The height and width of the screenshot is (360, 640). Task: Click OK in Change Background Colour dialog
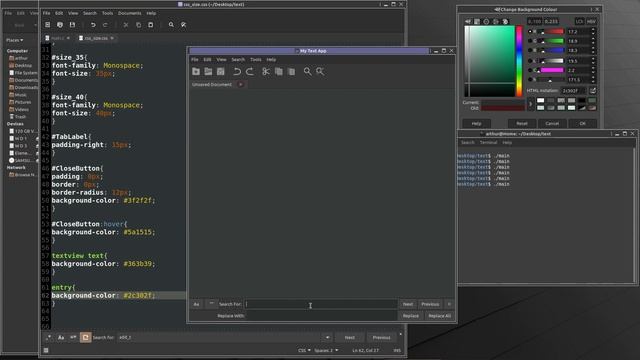coord(582,123)
